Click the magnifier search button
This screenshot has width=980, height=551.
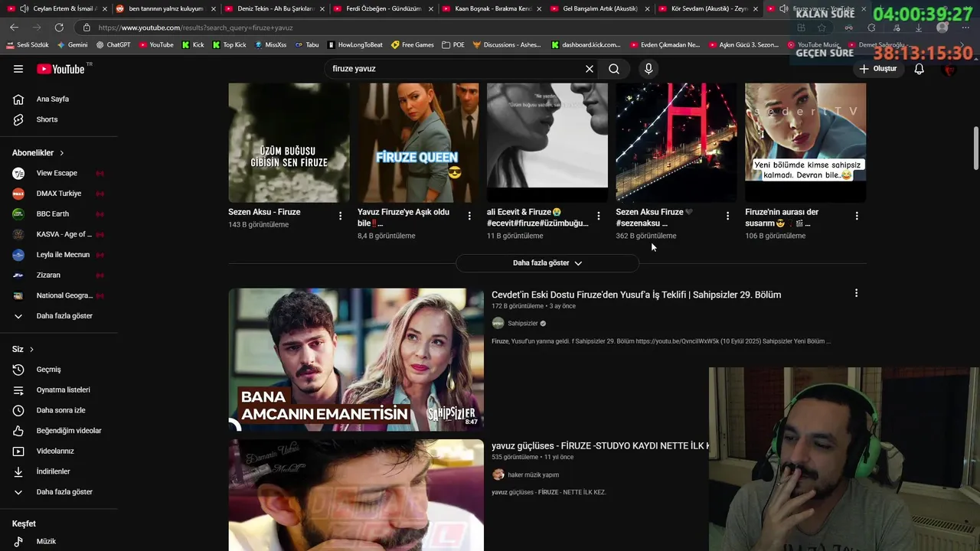coord(614,69)
